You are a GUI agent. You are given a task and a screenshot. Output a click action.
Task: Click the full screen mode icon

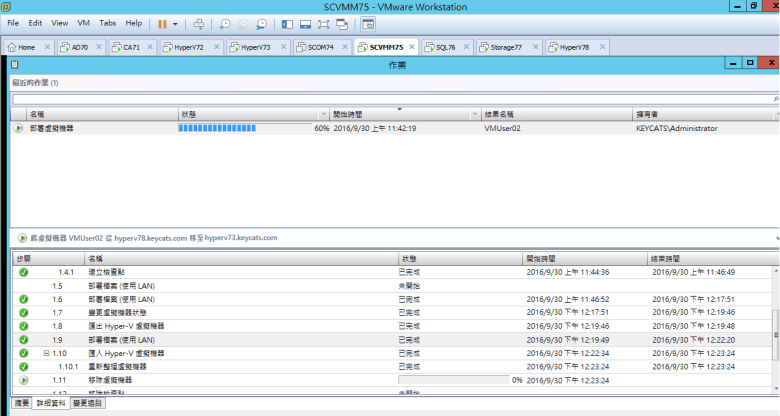[324, 22]
